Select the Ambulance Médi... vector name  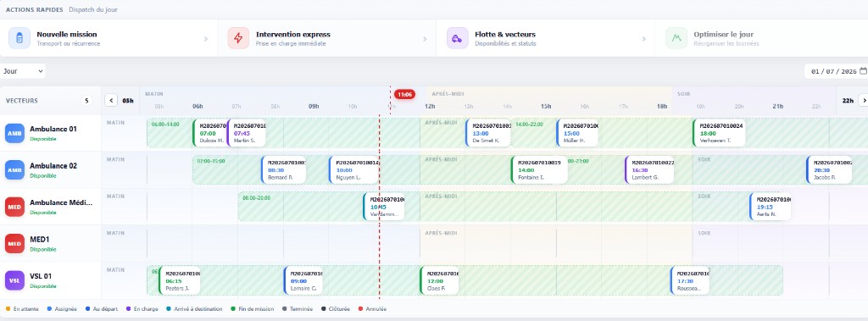61,202
